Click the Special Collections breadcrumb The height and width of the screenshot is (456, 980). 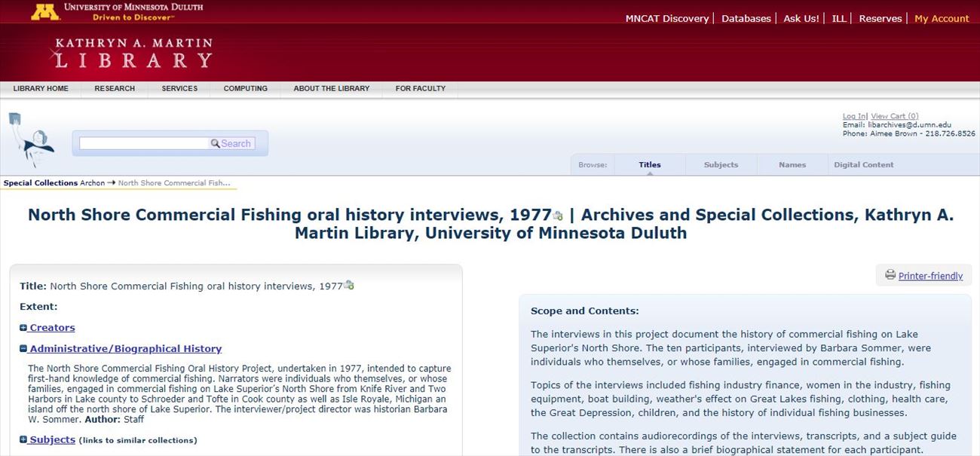tap(41, 183)
